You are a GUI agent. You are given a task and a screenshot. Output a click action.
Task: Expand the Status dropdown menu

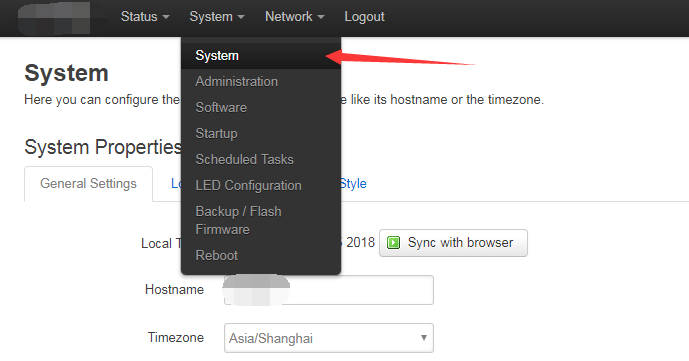pos(145,17)
